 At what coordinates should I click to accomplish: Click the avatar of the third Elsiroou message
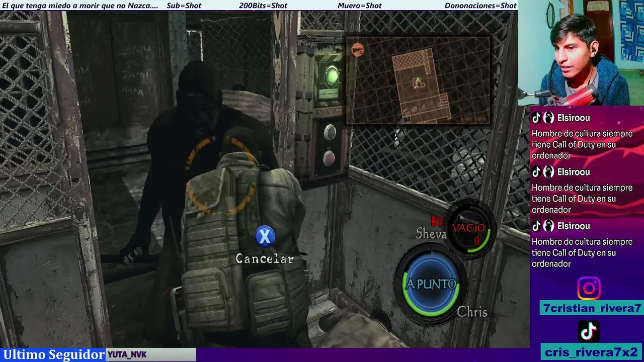[549, 226]
